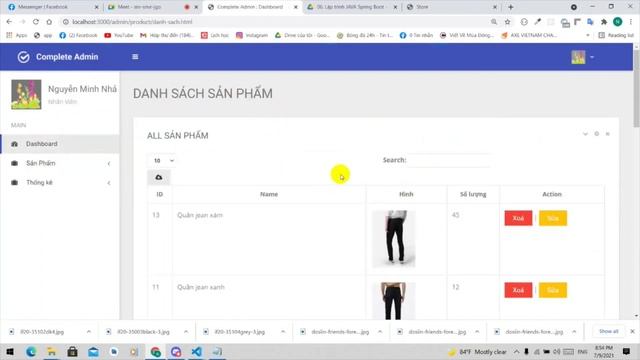Open panel settings gear icon
Viewport: 640px width, 360px height.
click(x=597, y=134)
